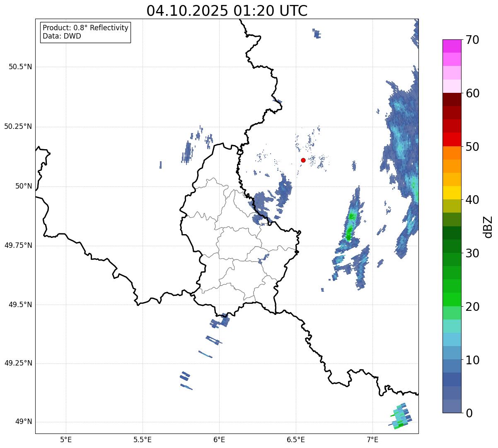
Task: Click the 50.25°N latitude label
Action: [17, 126]
